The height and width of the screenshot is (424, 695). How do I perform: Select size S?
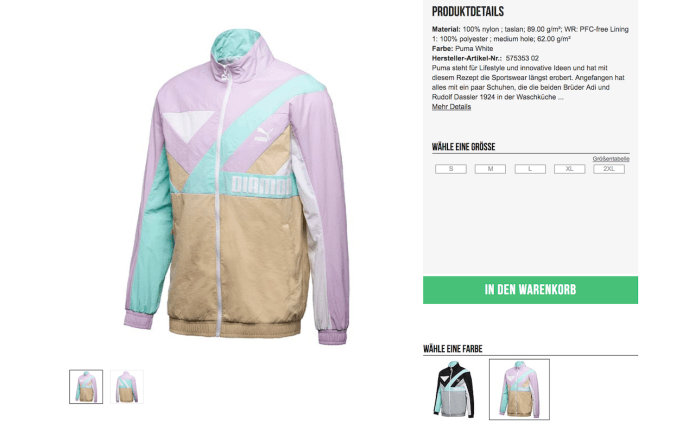(x=451, y=169)
